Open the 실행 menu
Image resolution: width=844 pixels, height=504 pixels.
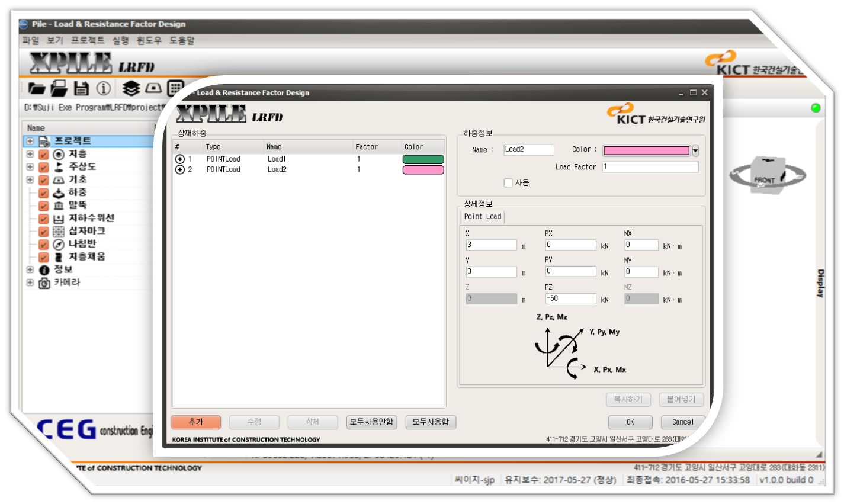[121, 40]
